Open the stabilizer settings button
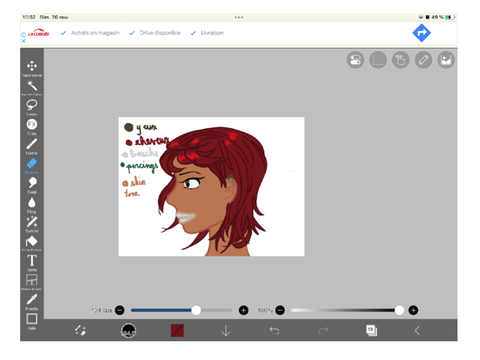The width and height of the screenshot is (480, 360). coord(355,60)
